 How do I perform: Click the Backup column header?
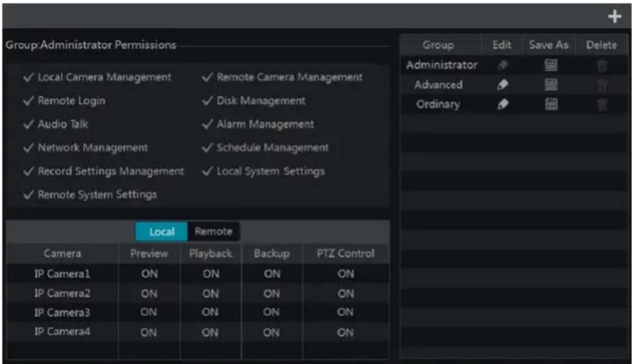[x=272, y=254]
